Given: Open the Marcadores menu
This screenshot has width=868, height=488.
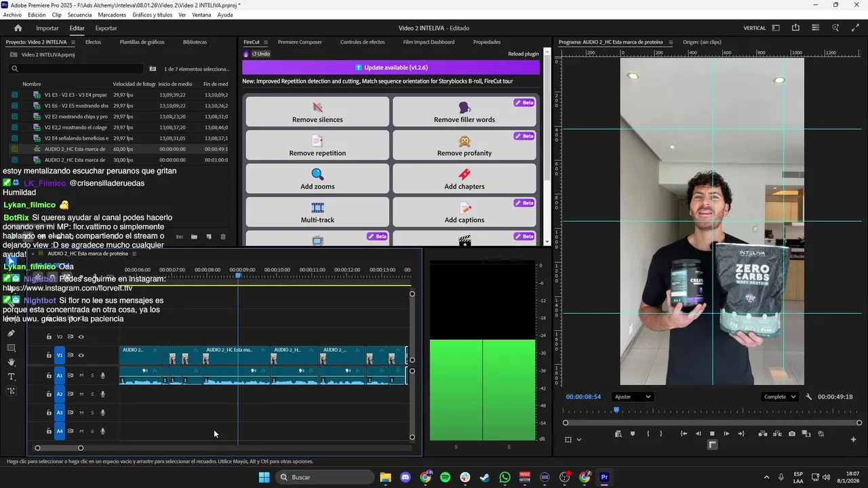Looking at the screenshot, I should point(112,15).
